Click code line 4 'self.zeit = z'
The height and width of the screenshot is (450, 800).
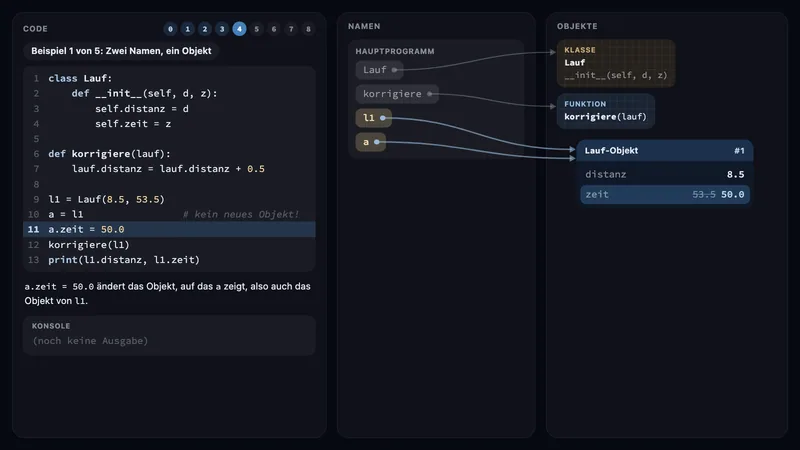tap(169, 123)
